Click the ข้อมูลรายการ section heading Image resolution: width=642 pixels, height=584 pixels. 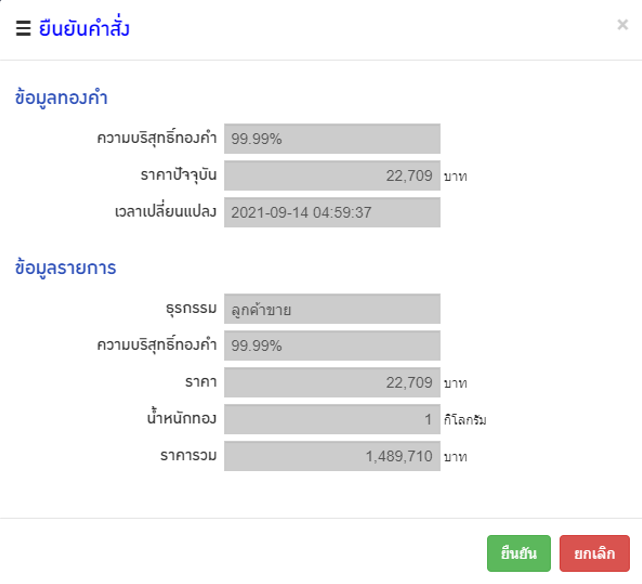coord(66,268)
